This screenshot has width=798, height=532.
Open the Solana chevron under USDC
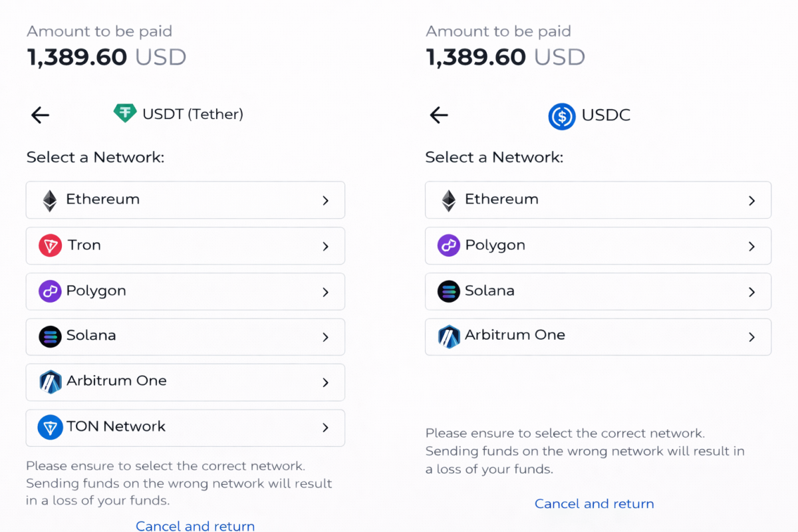point(751,291)
